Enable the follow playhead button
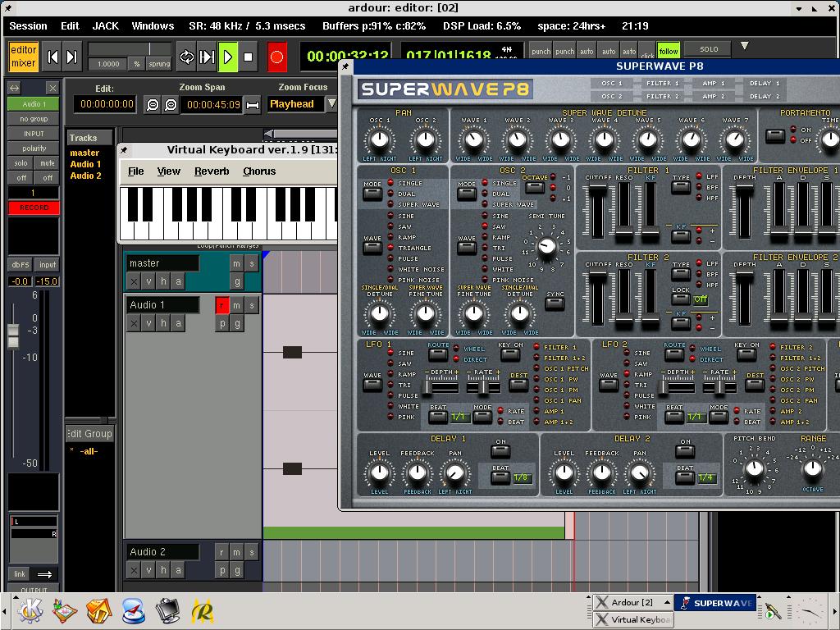Screen dimensions: 840x630 (x=669, y=51)
